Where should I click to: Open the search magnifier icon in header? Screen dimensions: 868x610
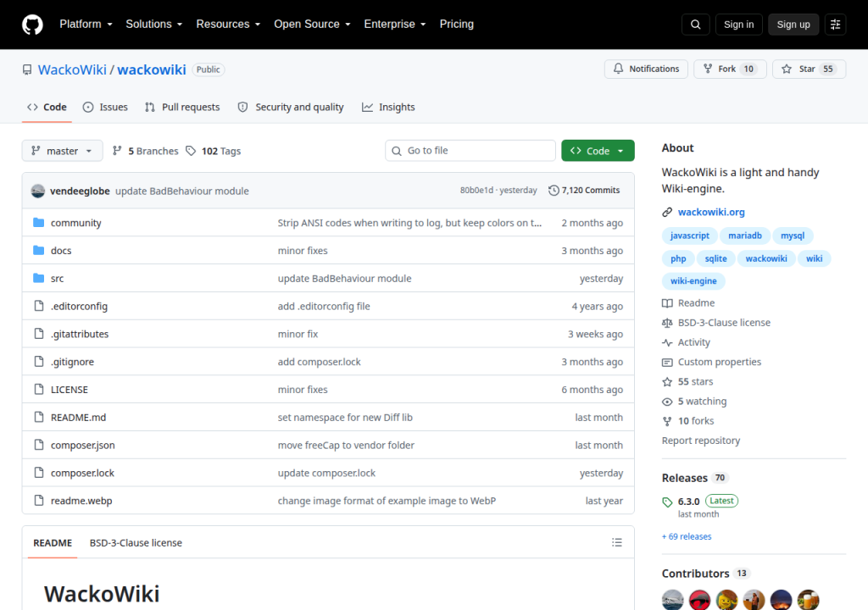[695, 25]
